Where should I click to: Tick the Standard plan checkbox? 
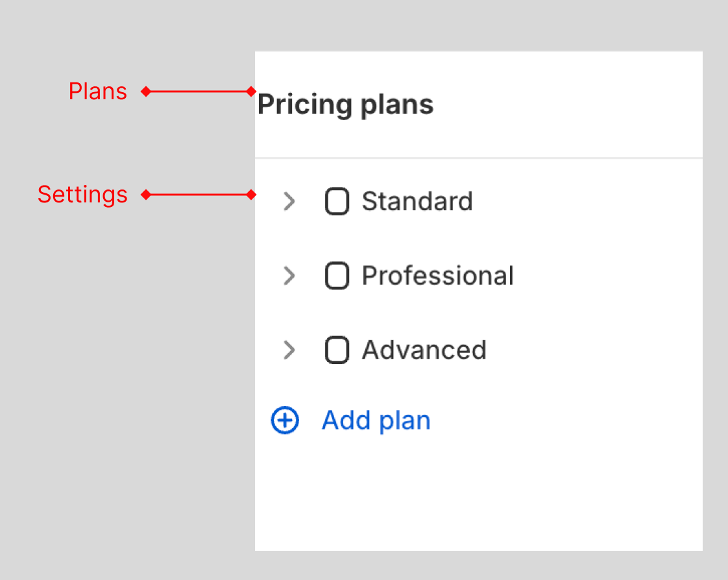pos(337,202)
